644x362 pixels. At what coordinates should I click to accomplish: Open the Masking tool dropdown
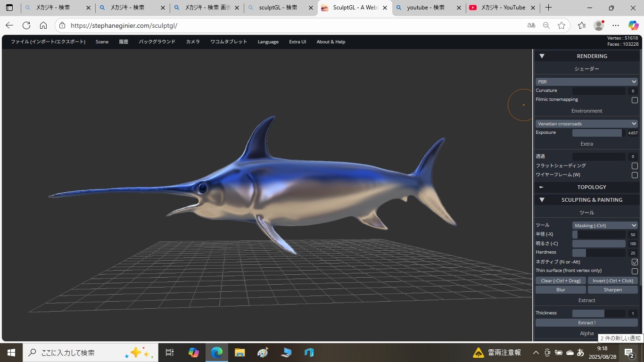[x=605, y=225]
